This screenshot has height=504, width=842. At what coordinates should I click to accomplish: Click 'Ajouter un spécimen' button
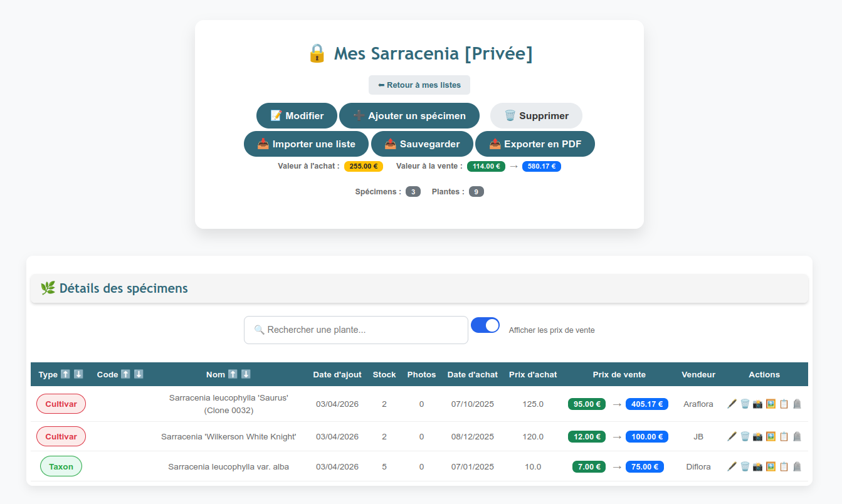pyautogui.click(x=409, y=116)
